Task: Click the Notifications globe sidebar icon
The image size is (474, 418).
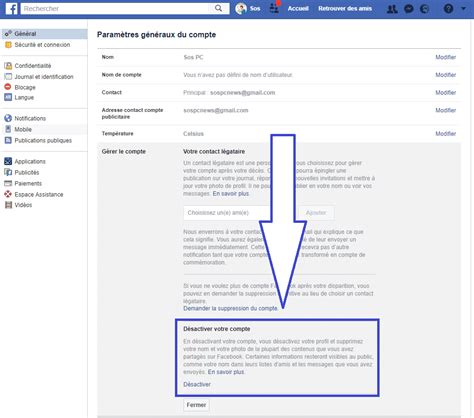Action: pos(8,118)
